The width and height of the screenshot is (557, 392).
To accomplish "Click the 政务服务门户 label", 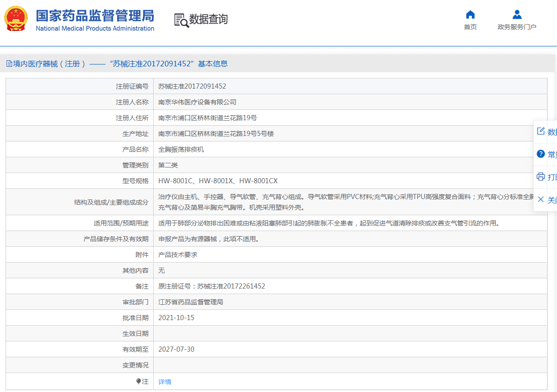I will pos(517,27).
